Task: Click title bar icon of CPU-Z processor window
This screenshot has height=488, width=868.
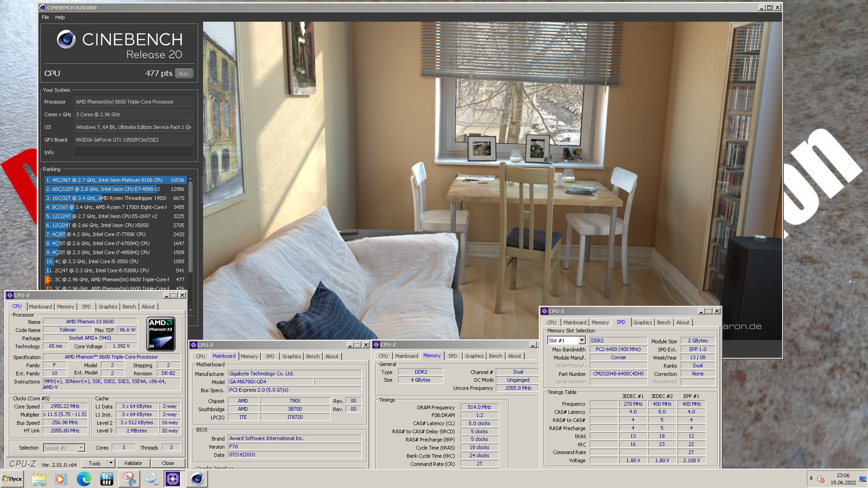Action: [10, 295]
